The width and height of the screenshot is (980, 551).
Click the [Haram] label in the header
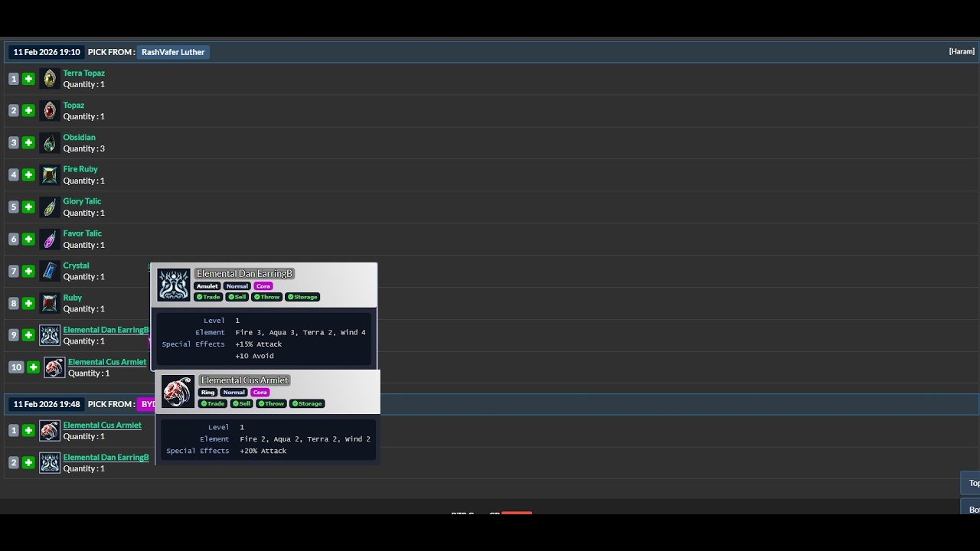[962, 51]
